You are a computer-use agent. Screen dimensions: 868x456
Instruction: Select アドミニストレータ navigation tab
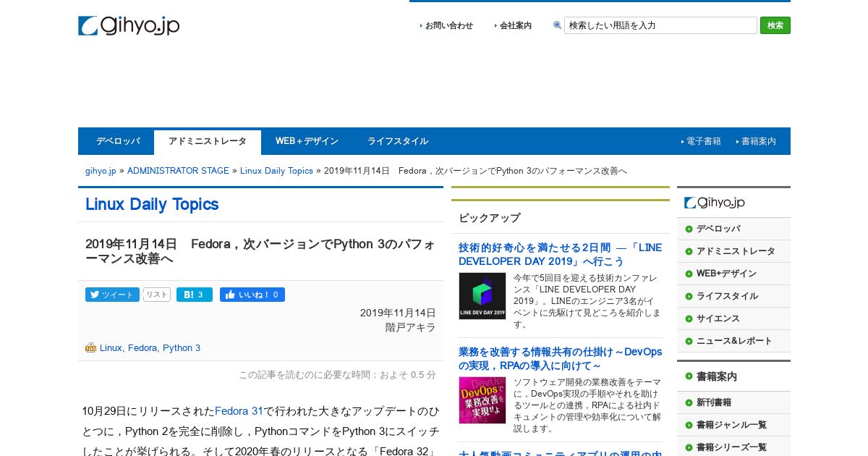pyautogui.click(x=208, y=142)
